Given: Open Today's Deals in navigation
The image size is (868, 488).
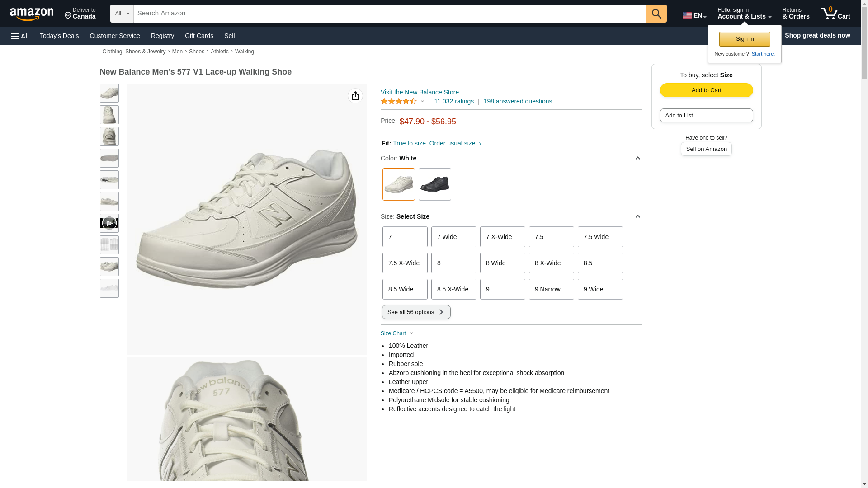Looking at the screenshot, I should (x=59, y=36).
